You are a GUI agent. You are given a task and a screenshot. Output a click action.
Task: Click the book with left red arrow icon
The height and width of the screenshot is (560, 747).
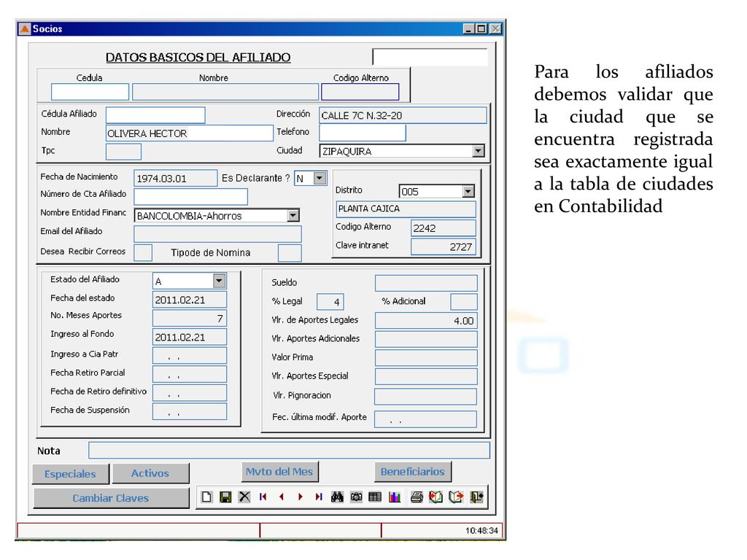click(x=436, y=497)
